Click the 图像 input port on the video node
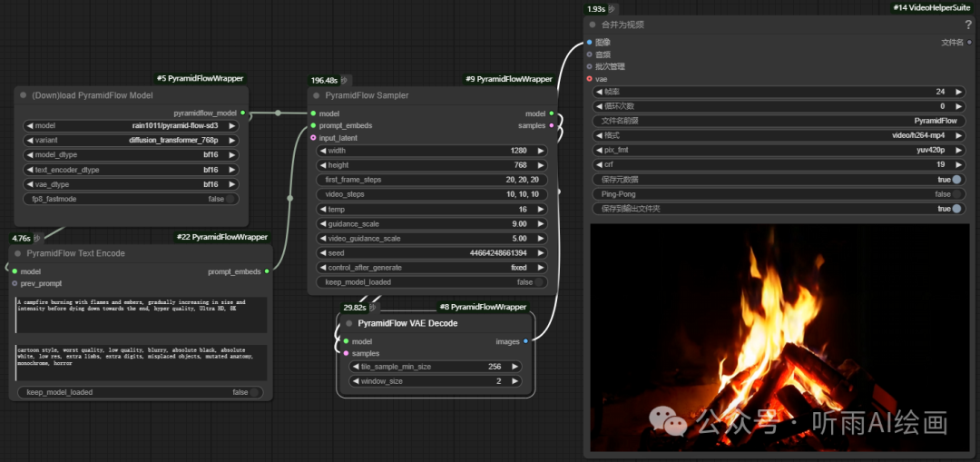 tap(589, 43)
